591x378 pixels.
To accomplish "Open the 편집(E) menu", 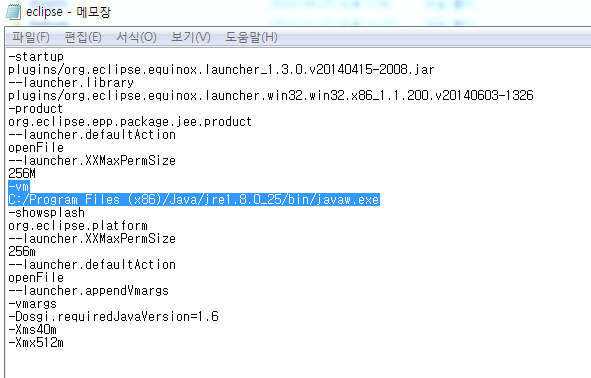I will coord(83,37).
